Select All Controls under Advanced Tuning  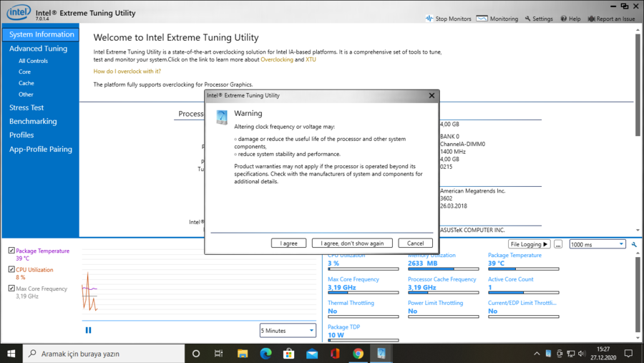33,61
